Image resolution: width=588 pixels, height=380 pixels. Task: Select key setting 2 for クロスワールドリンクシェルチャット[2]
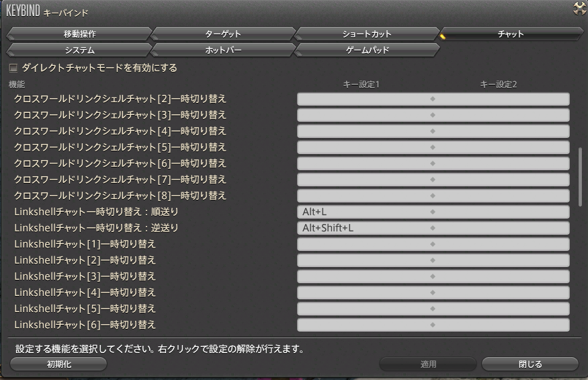click(501, 99)
